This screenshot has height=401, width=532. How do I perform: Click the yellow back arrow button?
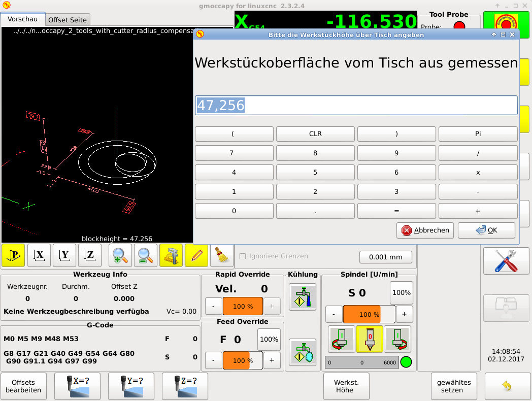coord(507,386)
